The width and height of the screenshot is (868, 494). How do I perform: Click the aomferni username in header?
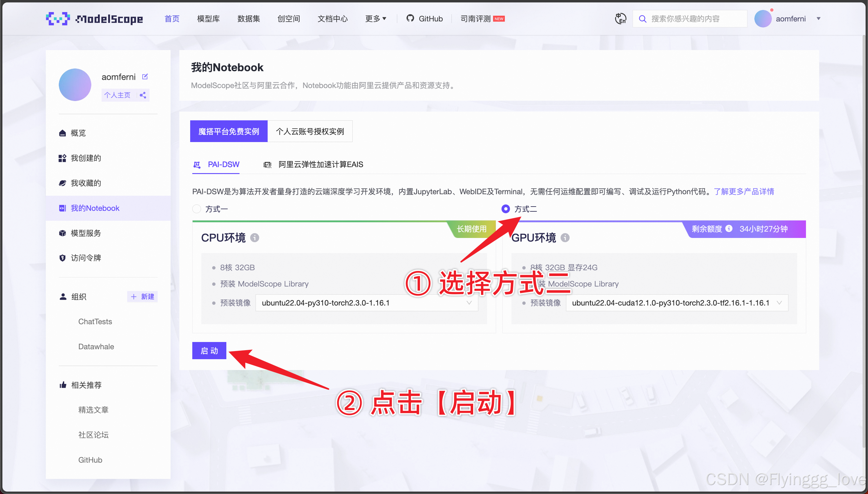(x=791, y=19)
